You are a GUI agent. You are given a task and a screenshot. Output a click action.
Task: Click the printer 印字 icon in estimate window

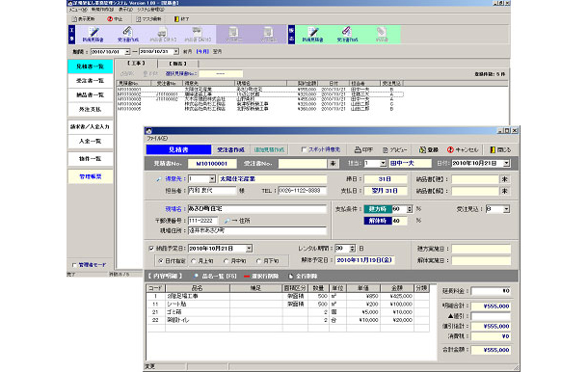point(358,149)
